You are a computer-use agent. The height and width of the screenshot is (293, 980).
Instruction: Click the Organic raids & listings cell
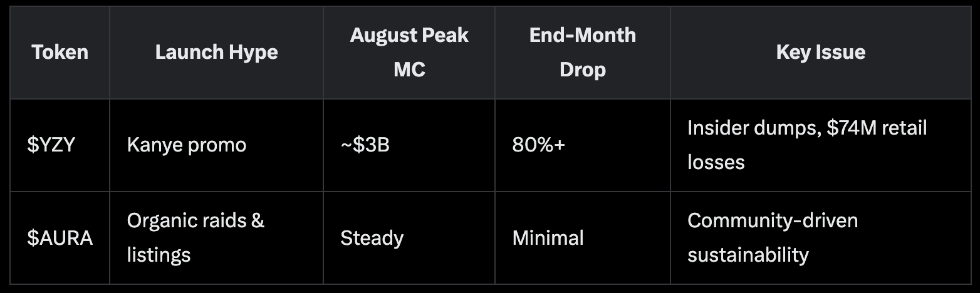(195, 238)
